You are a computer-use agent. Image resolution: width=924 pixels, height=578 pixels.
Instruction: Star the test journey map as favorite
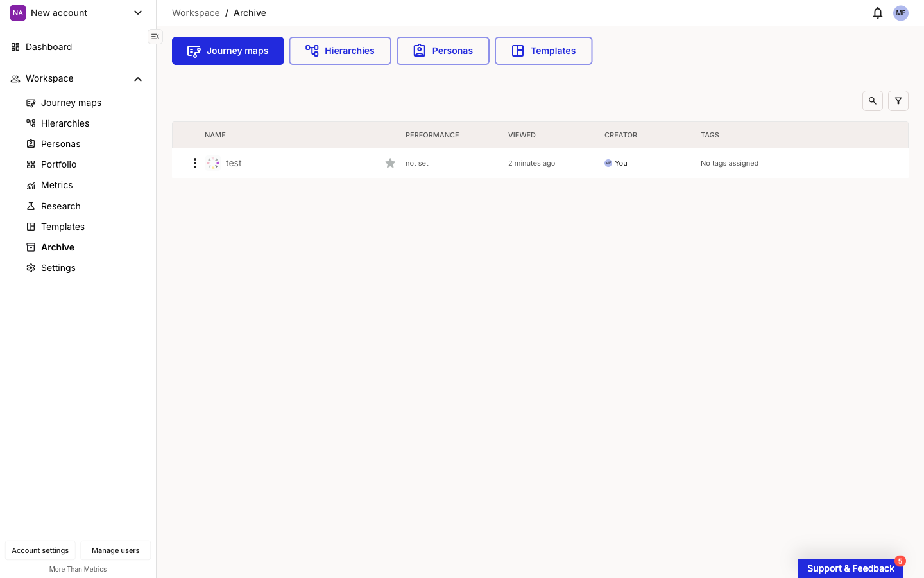(x=390, y=163)
